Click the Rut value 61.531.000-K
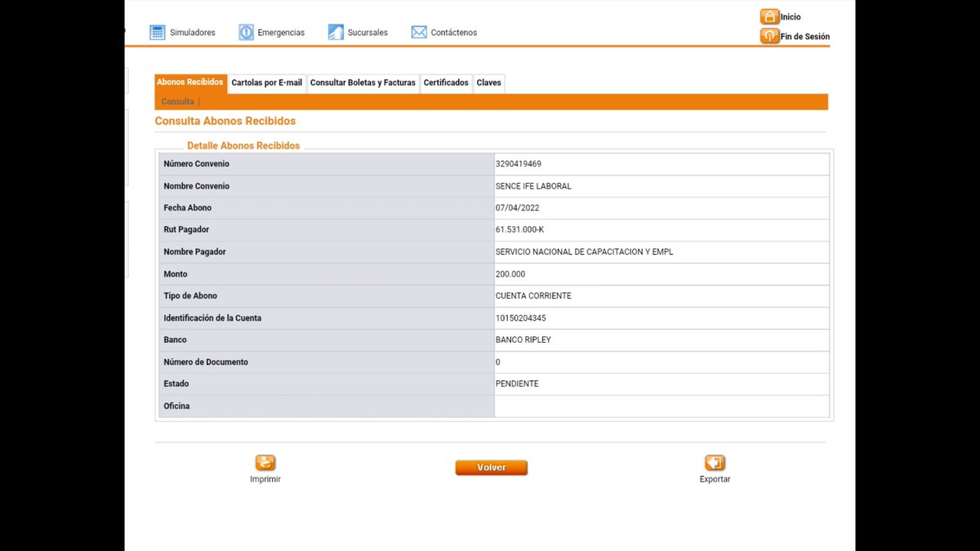The image size is (980, 551). 519,230
